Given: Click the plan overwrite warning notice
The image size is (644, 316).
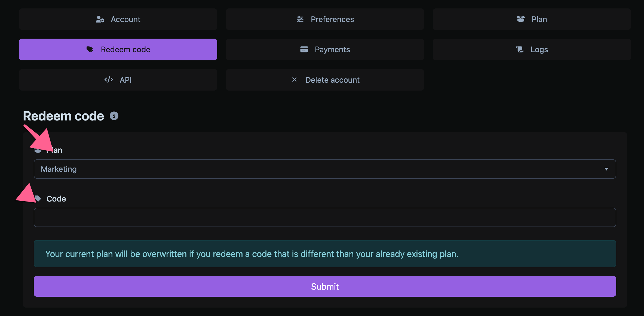Looking at the screenshot, I should (325, 254).
